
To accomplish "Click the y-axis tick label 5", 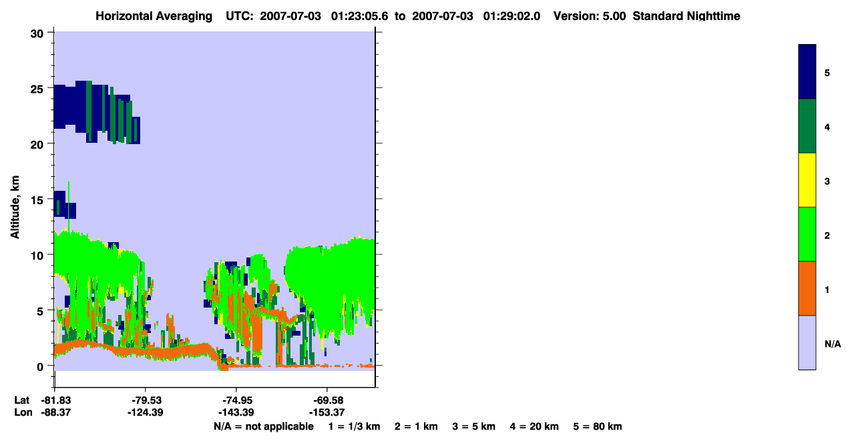I will (41, 310).
